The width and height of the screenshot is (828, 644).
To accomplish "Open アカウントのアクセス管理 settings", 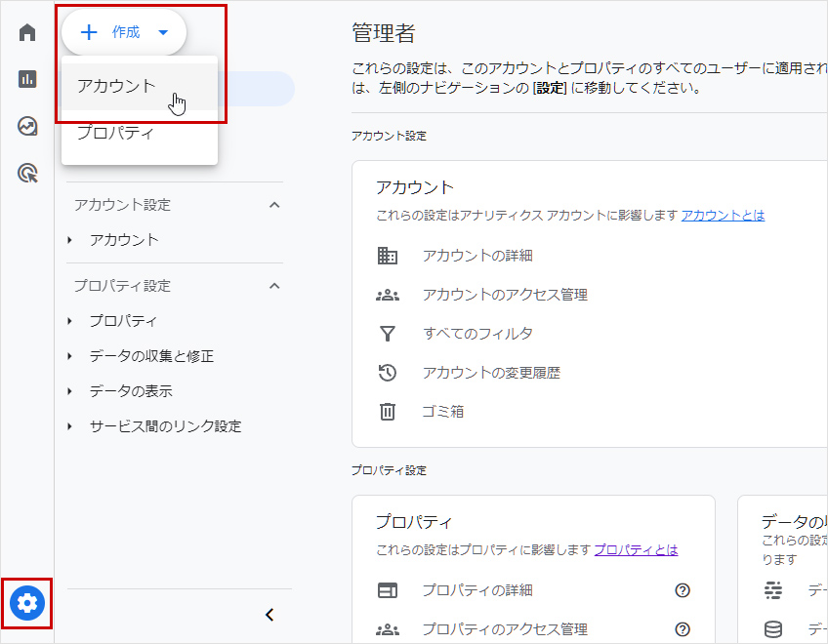I will tap(504, 295).
